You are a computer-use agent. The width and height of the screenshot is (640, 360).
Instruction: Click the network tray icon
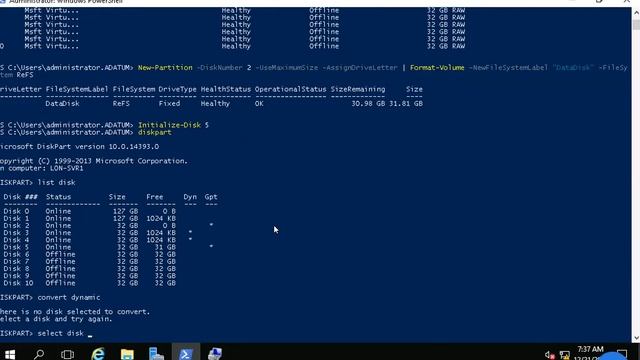[564, 355]
